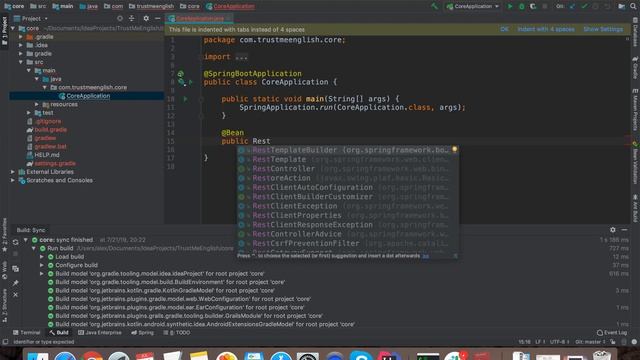Select CoreApplication in the project tree
The image size is (640, 360).
pyautogui.click(x=88, y=96)
